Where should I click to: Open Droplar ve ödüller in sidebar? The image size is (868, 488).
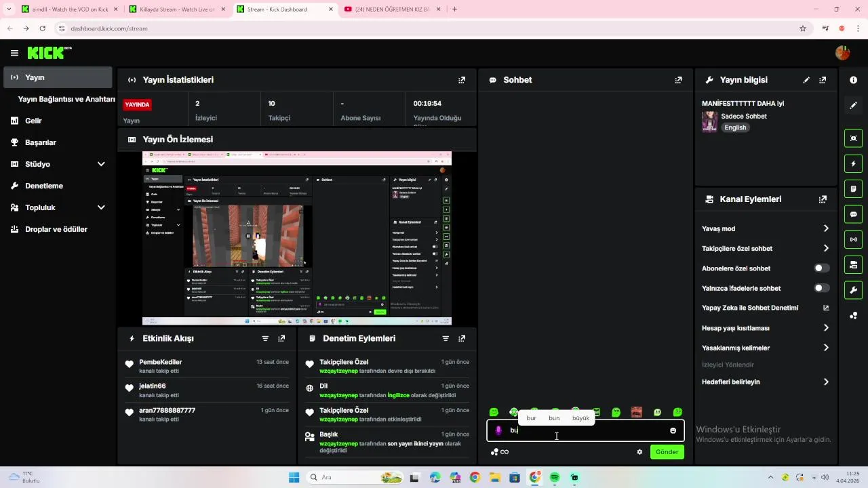point(58,229)
